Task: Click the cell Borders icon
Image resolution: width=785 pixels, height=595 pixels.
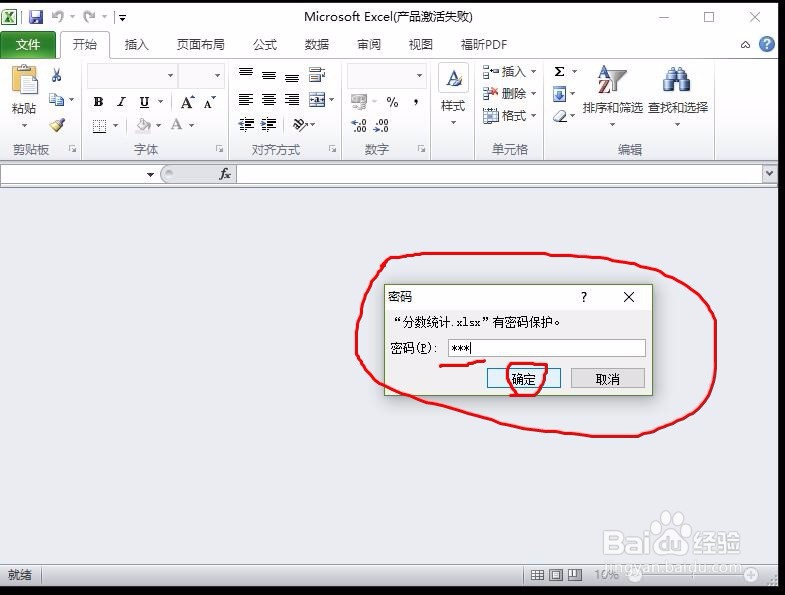Action: 100,126
